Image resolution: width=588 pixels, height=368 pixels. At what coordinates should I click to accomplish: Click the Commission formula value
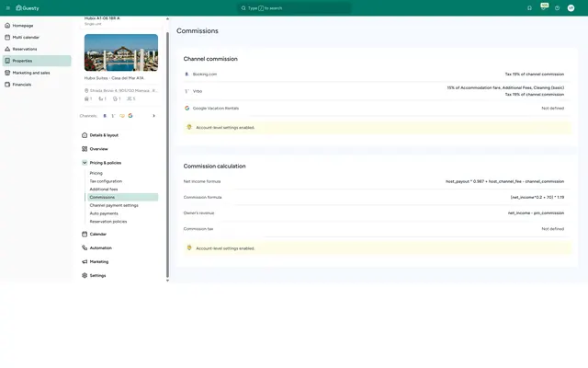click(537, 197)
